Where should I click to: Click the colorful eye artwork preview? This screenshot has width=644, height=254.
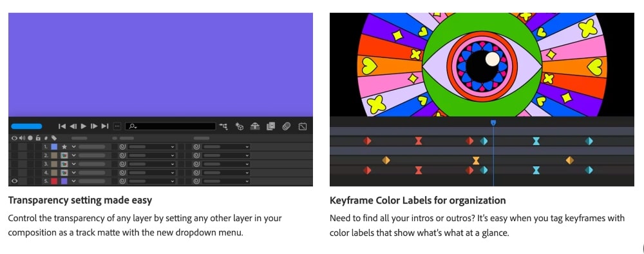[x=482, y=64]
